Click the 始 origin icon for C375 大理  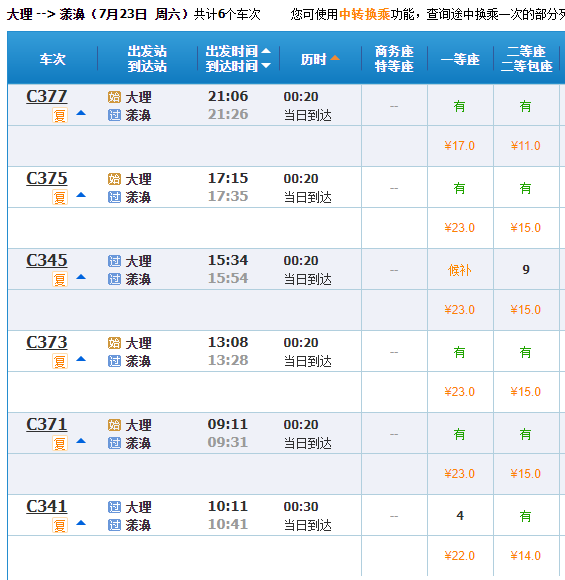[x=114, y=179]
